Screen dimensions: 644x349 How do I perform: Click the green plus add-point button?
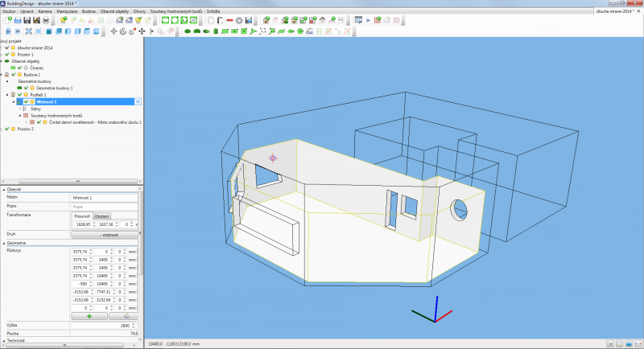(x=89, y=316)
